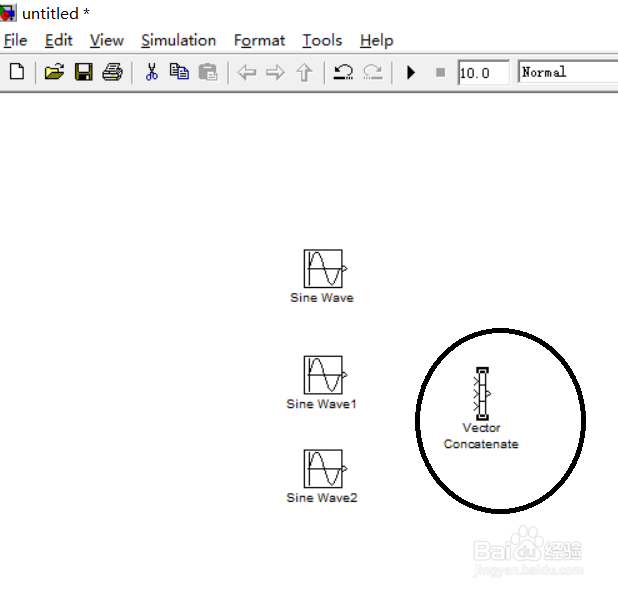Navigate forward with the right arrow

(x=275, y=73)
